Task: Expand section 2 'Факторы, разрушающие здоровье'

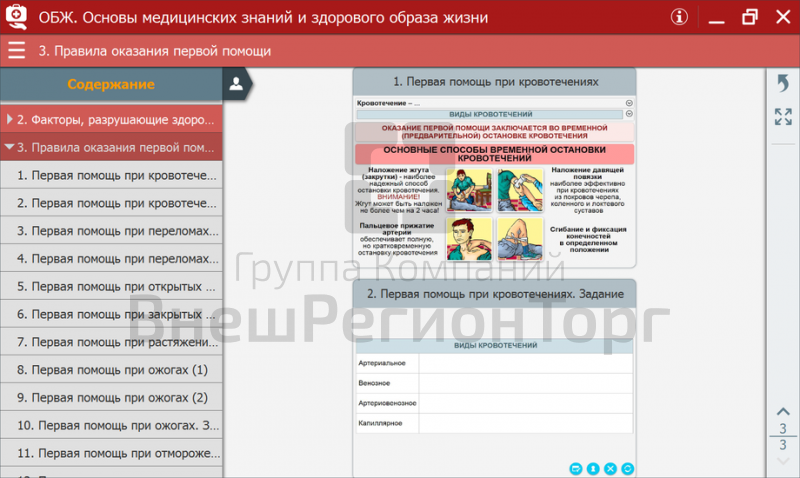Action: pos(10,120)
